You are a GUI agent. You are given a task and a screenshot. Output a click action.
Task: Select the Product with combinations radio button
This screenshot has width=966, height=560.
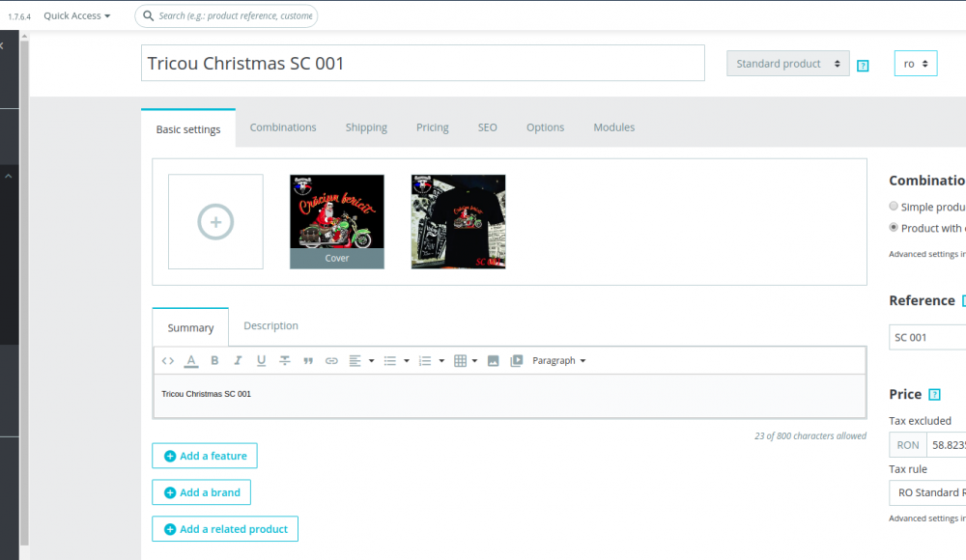[x=894, y=228]
